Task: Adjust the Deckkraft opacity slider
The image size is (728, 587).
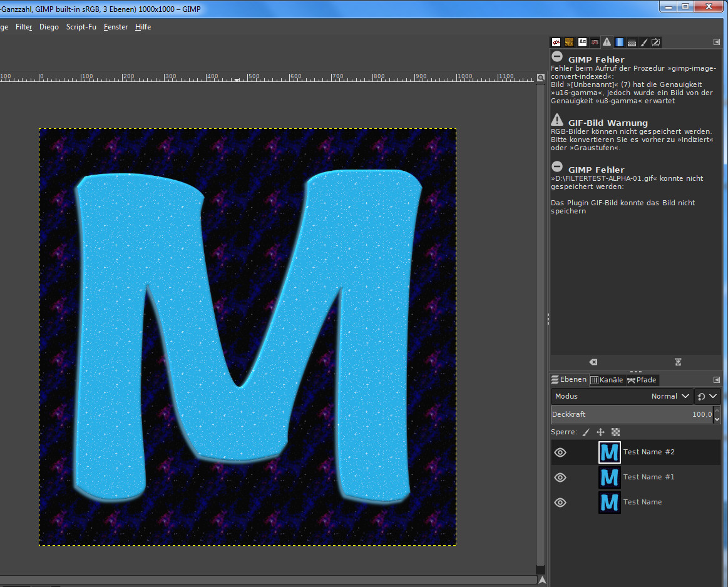Action: [x=632, y=414]
